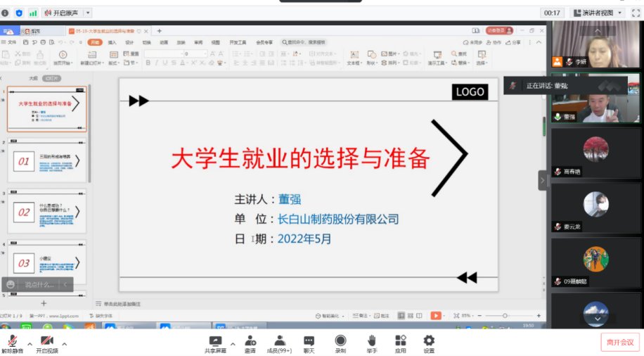Expand audio options arrow beside microphone
The image size is (644, 356).
click(x=30, y=344)
